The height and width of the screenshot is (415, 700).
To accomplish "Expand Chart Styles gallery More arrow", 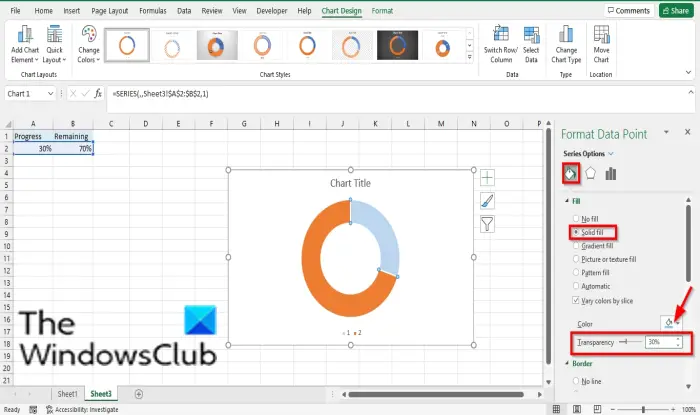I will [x=469, y=57].
